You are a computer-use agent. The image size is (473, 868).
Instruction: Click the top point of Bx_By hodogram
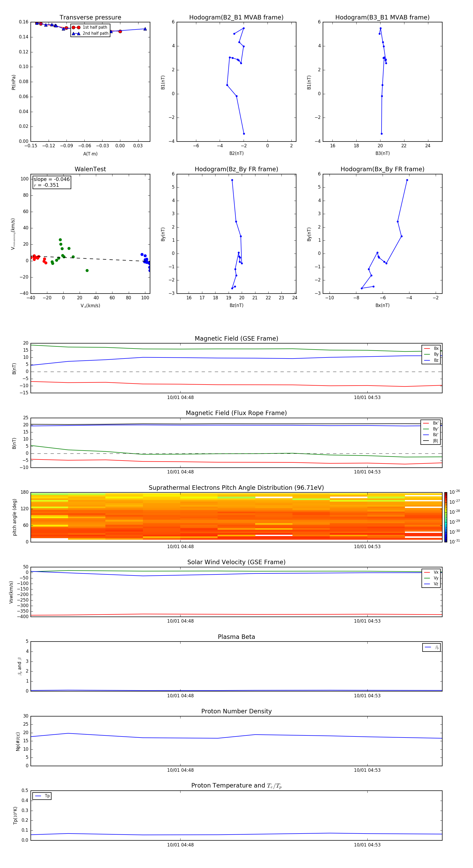click(407, 180)
